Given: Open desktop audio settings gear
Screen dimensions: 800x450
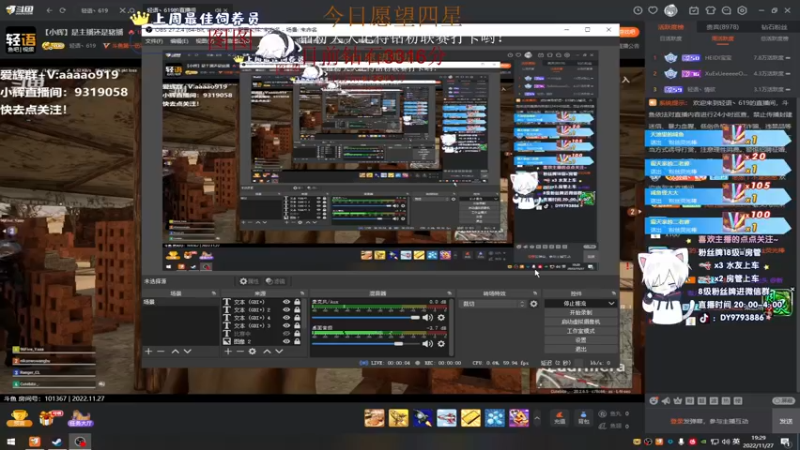Looking at the screenshot, I should (441, 344).
